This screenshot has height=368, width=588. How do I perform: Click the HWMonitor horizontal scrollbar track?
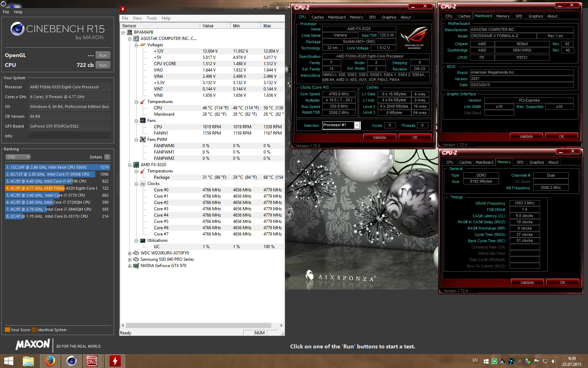(x=202, y=326)
